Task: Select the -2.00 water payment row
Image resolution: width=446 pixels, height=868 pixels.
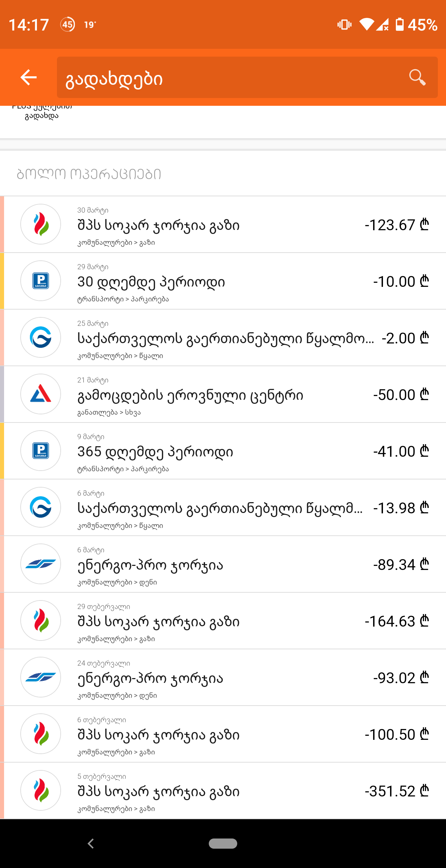Action: click(237, 338)
